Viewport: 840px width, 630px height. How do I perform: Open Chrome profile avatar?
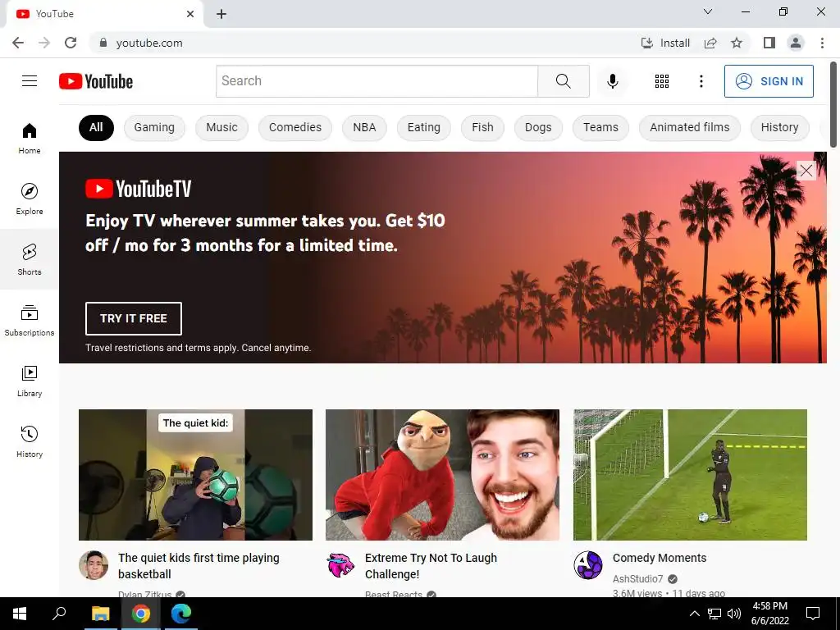[x=796, y=43]
